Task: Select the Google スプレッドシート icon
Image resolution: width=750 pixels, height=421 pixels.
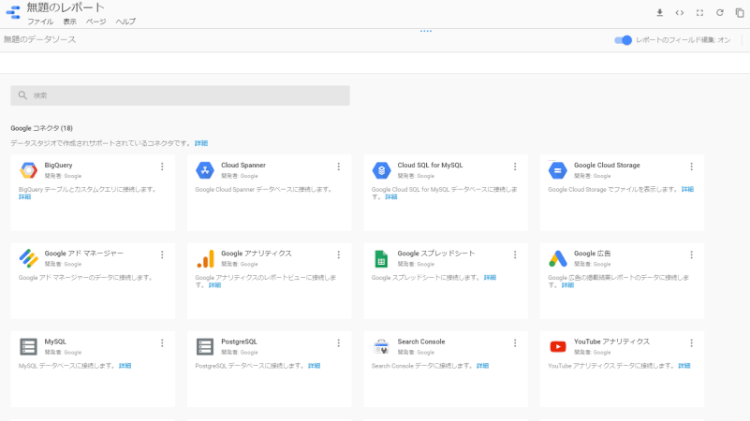Action: [381, 259]
